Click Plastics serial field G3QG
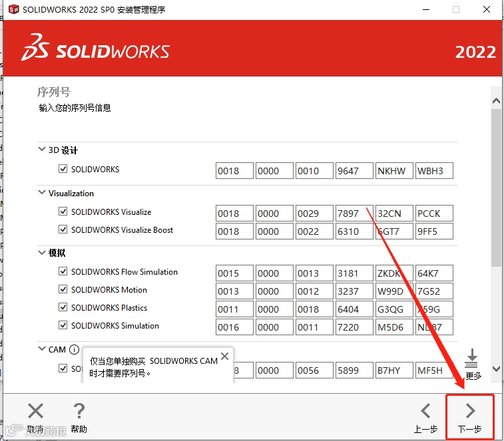Image resolution: width=504 pixels, height=441 pixels. coord(394,309)
